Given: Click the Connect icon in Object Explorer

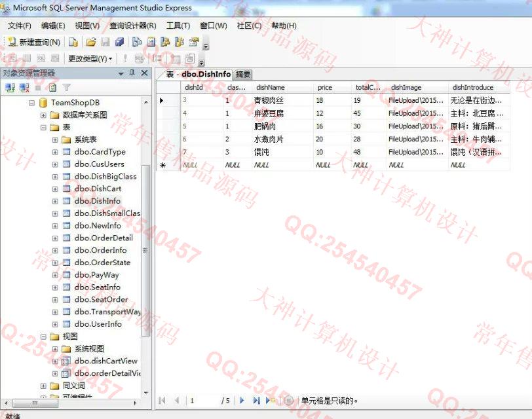Looking at the screenshot, I should pyautogui.click(x=10, y=88).
